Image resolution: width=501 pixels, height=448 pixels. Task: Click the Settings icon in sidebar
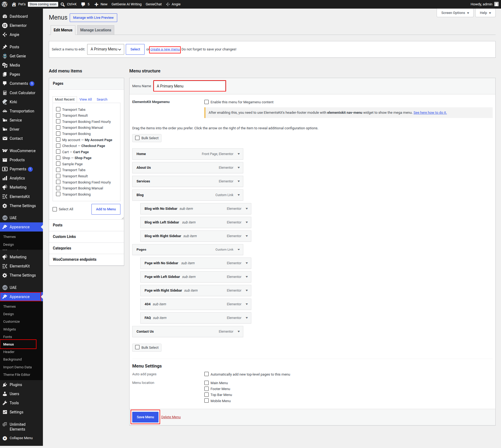pos(5,412)
